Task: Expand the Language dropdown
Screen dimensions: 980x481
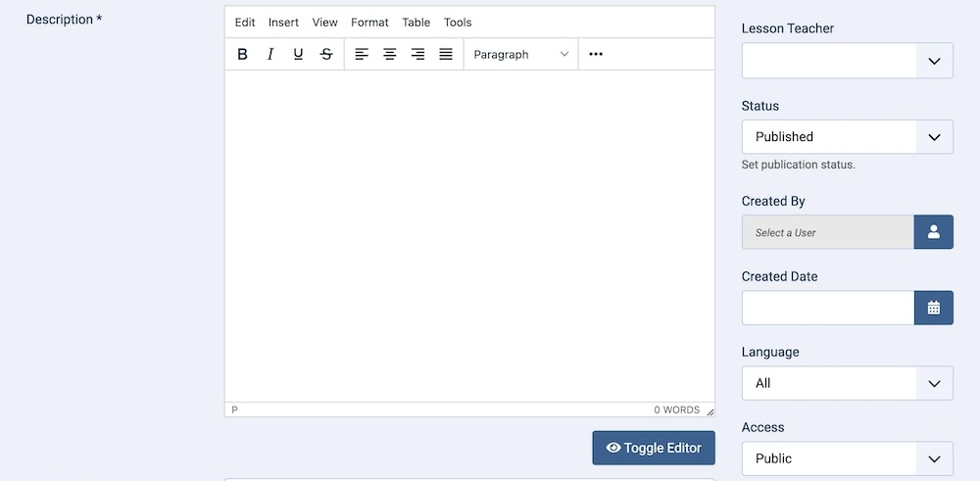Action: [x=847, y=383]
